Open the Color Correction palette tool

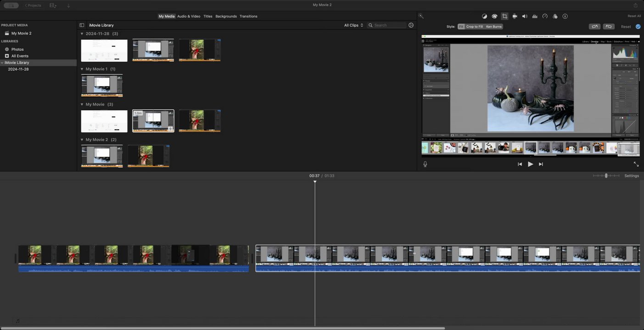point(494,16)
